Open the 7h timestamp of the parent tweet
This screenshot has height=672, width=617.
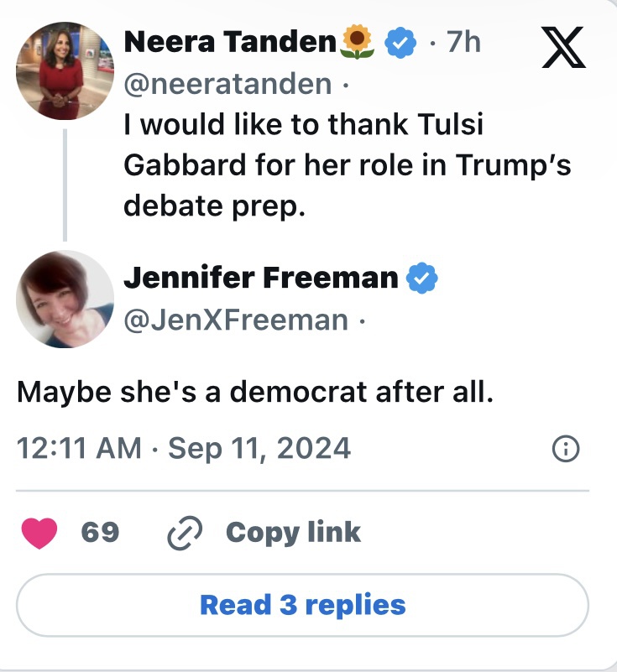(463, 42)
